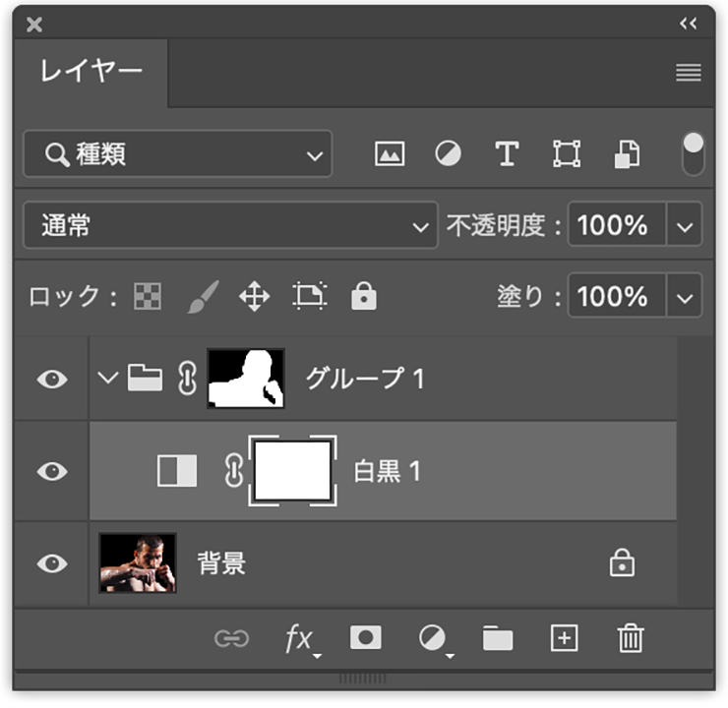
Task: Hide the グループ 1 group layer
Action: click(x=51, y=379)
